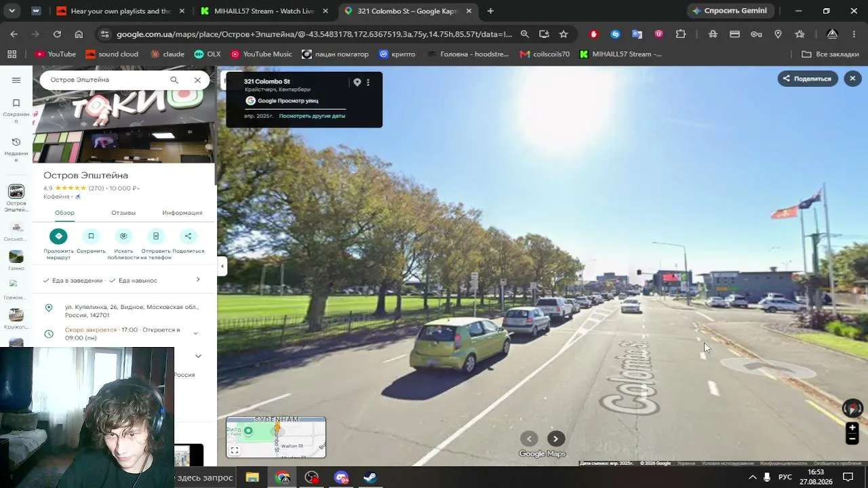The width and height of the screenshot is (868, 488).
Task: Click the browser address bar URL
Action: [x=314, y=34]
